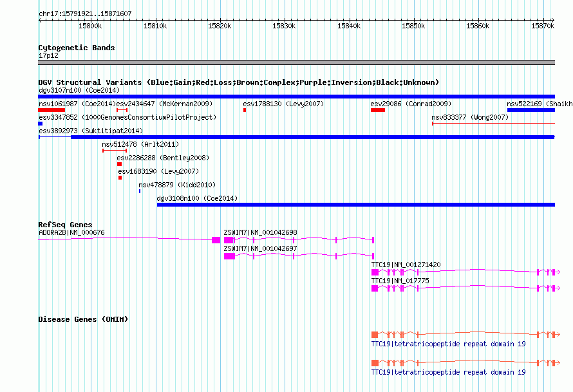Select the red esv29086 loss bar

pyautogui.click(x=378, y=110)
